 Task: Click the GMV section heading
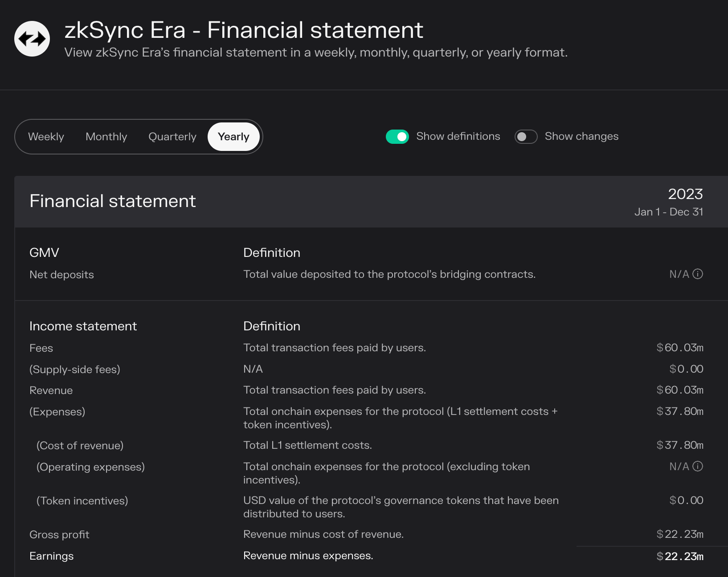[x=44, y=253]
